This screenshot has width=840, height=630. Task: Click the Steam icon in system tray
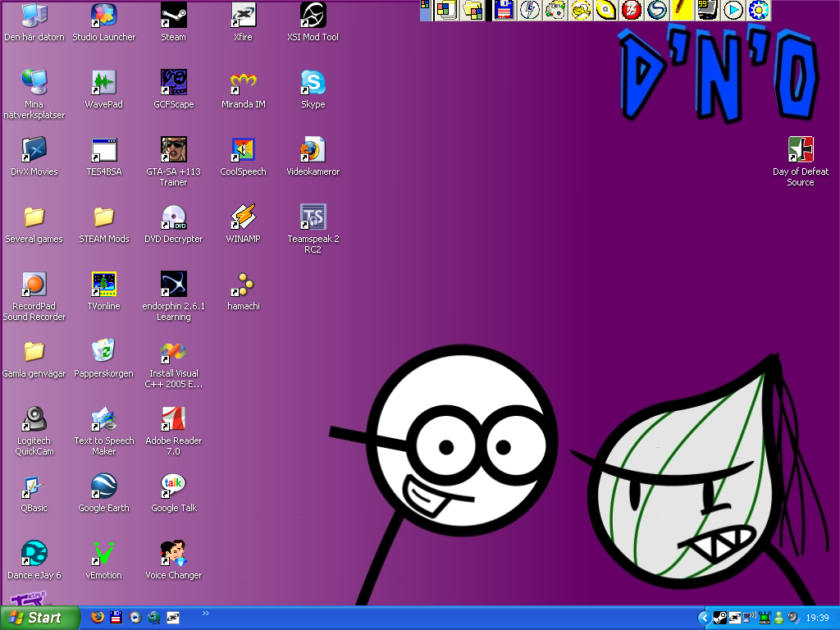click(x=719, y=618)
